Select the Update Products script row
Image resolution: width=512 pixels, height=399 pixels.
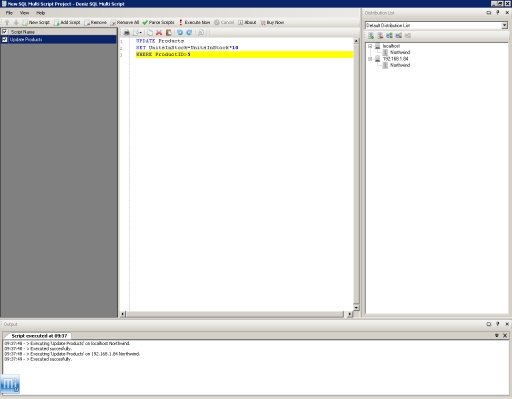(x=59, y=39)
